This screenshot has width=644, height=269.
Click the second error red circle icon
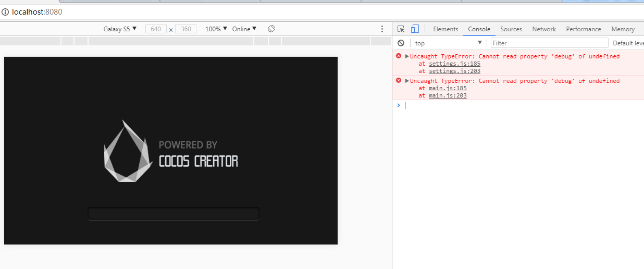(399, 80)
